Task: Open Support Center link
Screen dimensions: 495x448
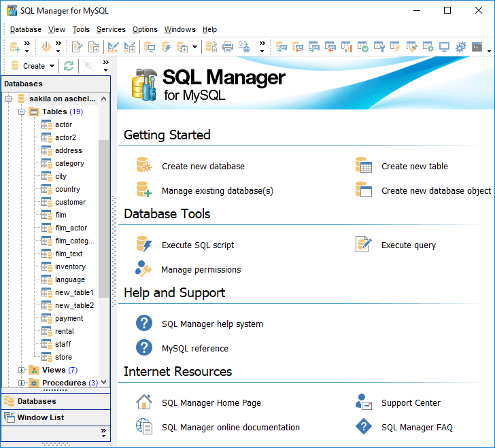Action: (x=411, y=403)
